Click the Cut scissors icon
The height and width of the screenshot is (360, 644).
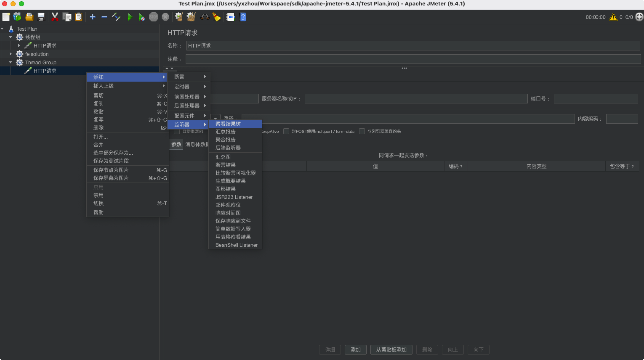(x=55, y=17)
